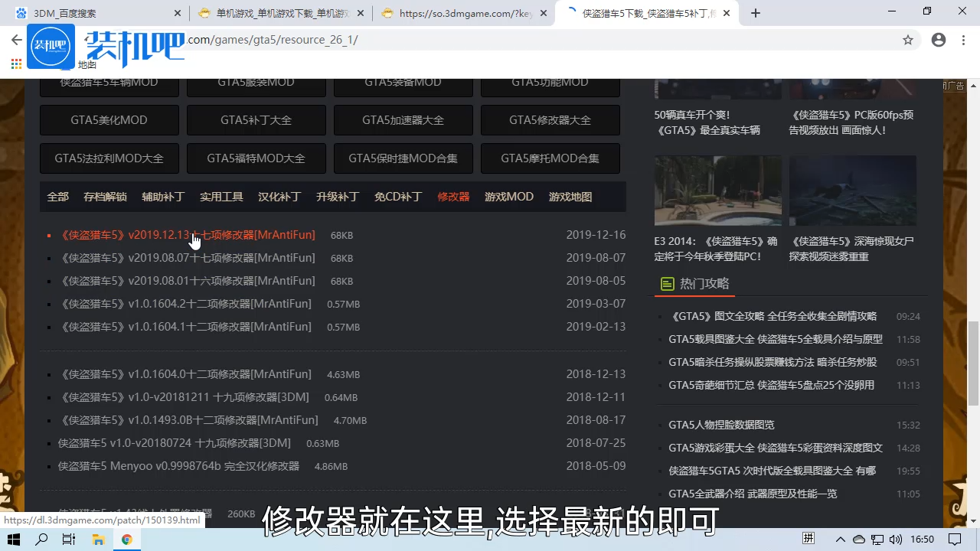
Task: Select the 修改器 category tab
Action: [453, 197]
